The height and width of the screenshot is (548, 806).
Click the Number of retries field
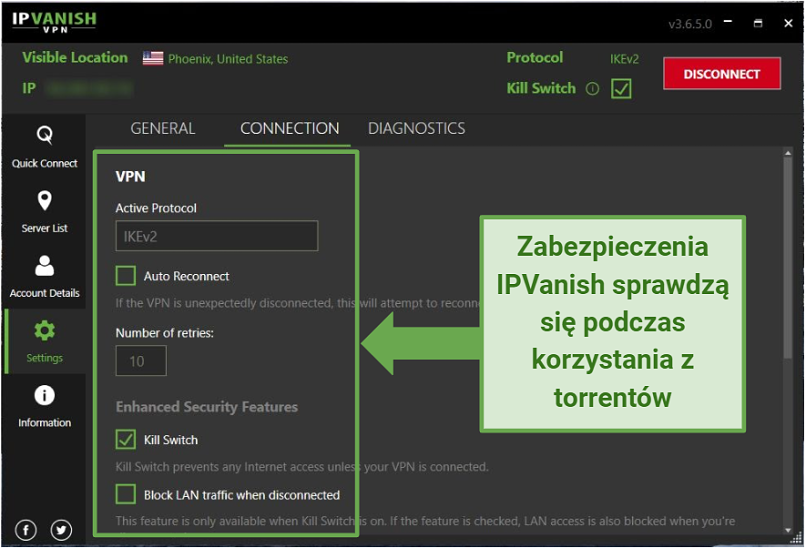click(x=141, y=361)
